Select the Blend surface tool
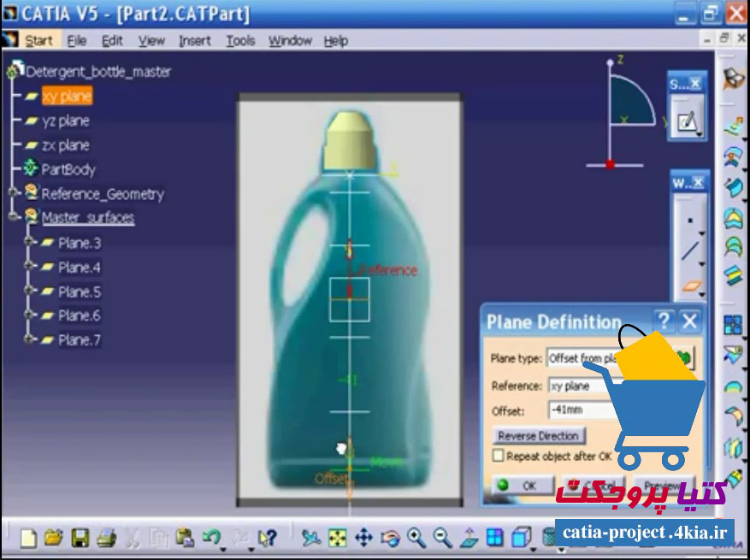Viewport: 750px width, 560px height. click(733, 276)
